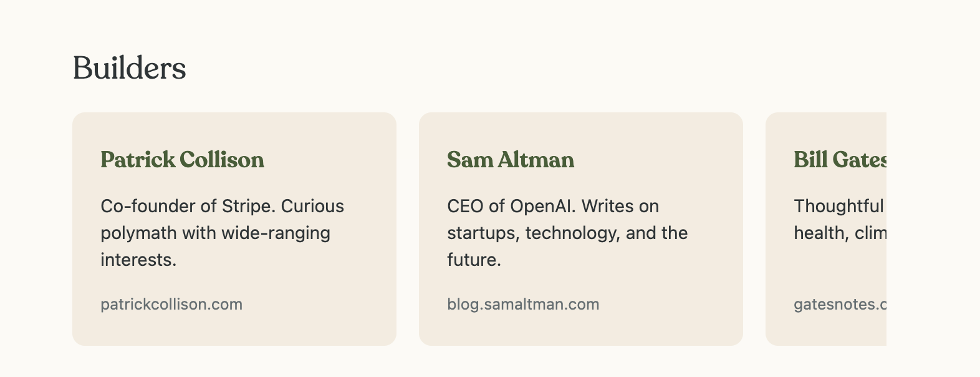Select the Sam Altman card's empty bottom padding
Viewport: 980px width, 377px height.
coord(580,331)
